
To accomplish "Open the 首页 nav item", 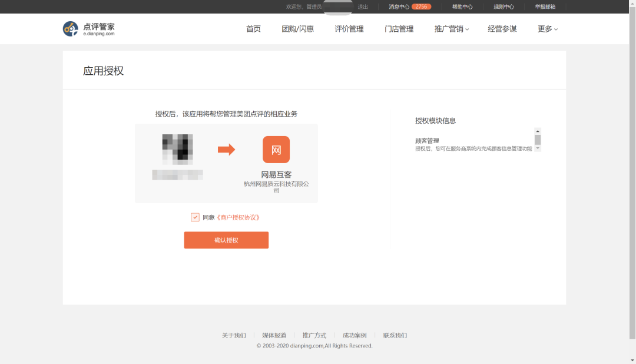I will 253,29.
